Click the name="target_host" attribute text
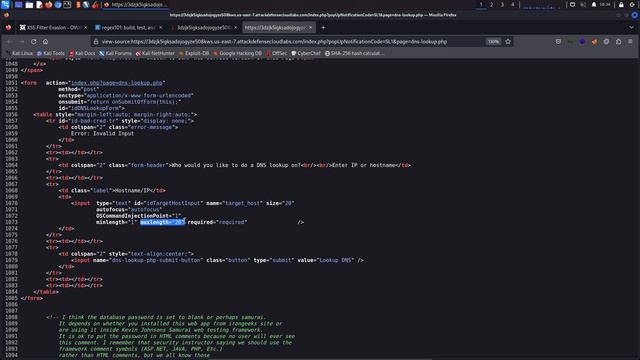 click(x=234, y=203)
